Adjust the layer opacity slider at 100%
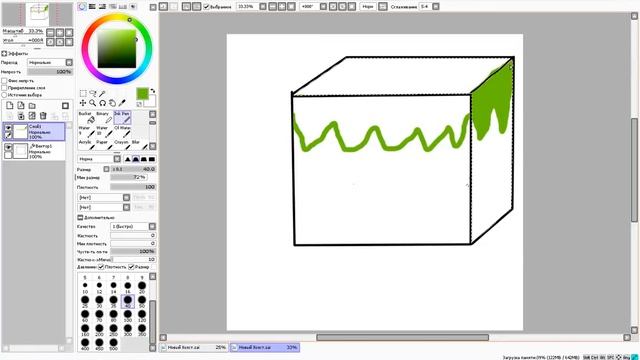The height and width of the screenshot is (360, 640). point(50,72)
